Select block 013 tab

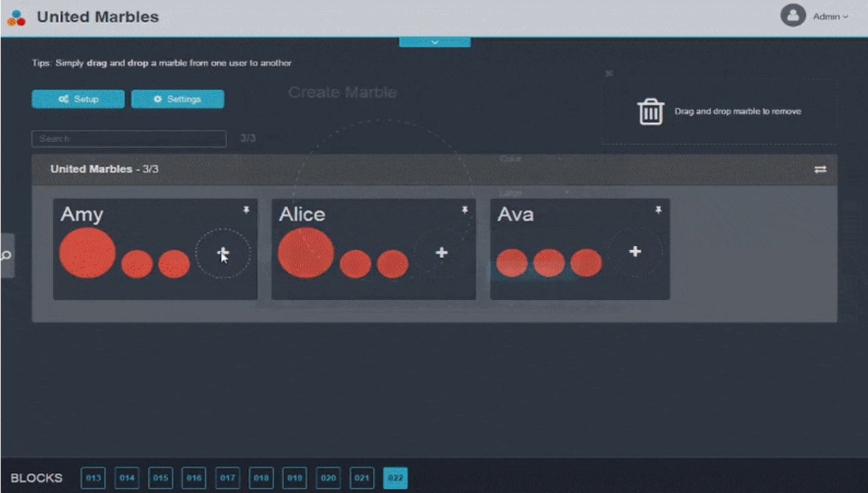(x=92, y=479)
